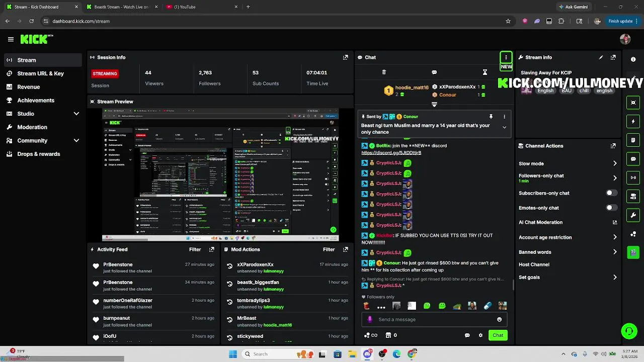This screenshot has height=362, width=644.
Task: Click the Windows Start button on taskbar
Action: pyautogui.click(x=233, y=354)
